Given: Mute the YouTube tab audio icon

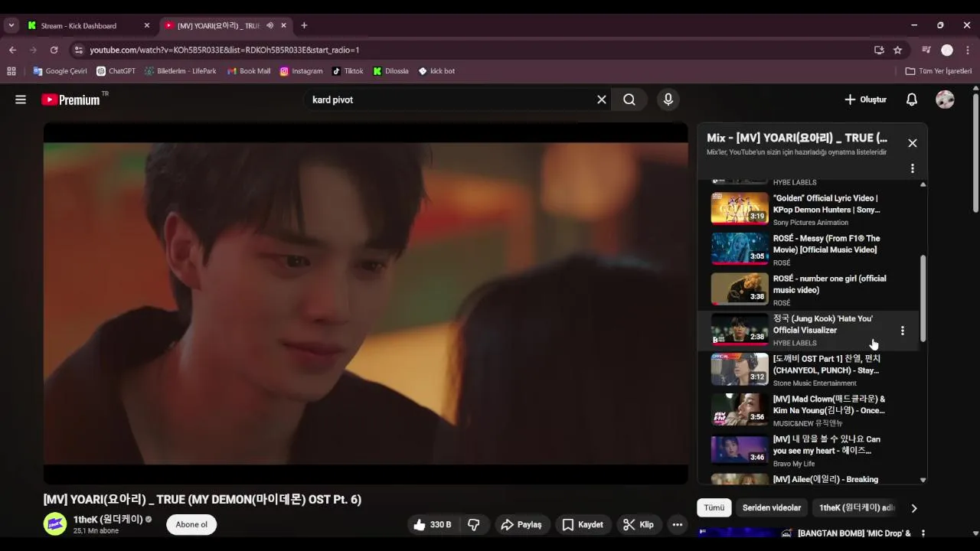Looking at the screenshot, I should tap(269, 25).
